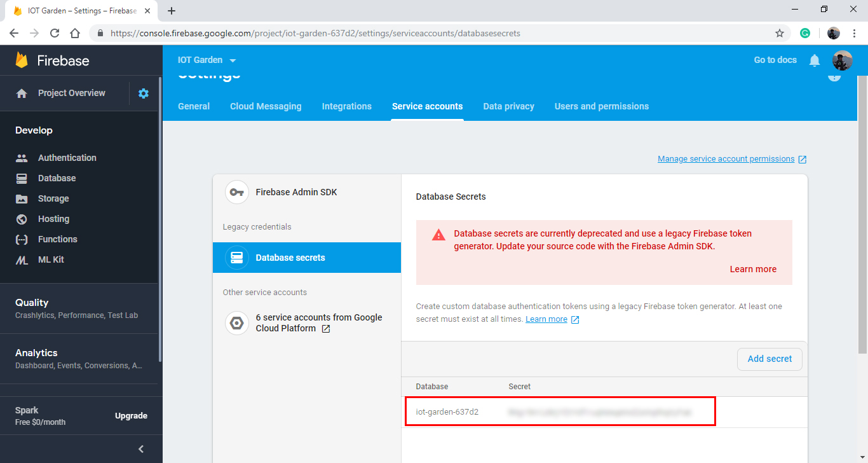Image resolution: width=868 pixels, height=463 pixels.
Task: Switch to the Cloud Messaging tab
Action: point(266,106)
